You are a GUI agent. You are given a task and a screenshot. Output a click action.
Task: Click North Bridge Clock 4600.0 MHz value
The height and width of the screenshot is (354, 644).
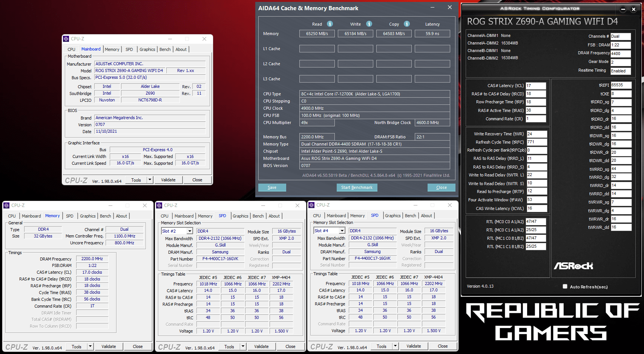coord(432,123)
